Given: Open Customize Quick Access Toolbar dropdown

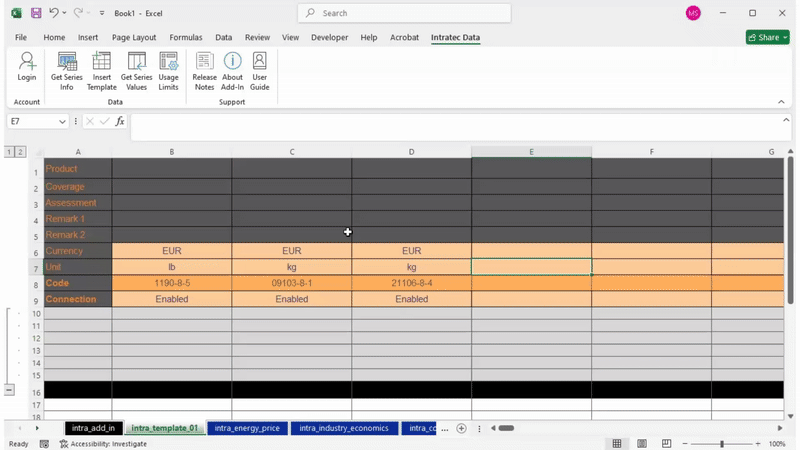Looking at the screenshot, I should tap(102, 13).
